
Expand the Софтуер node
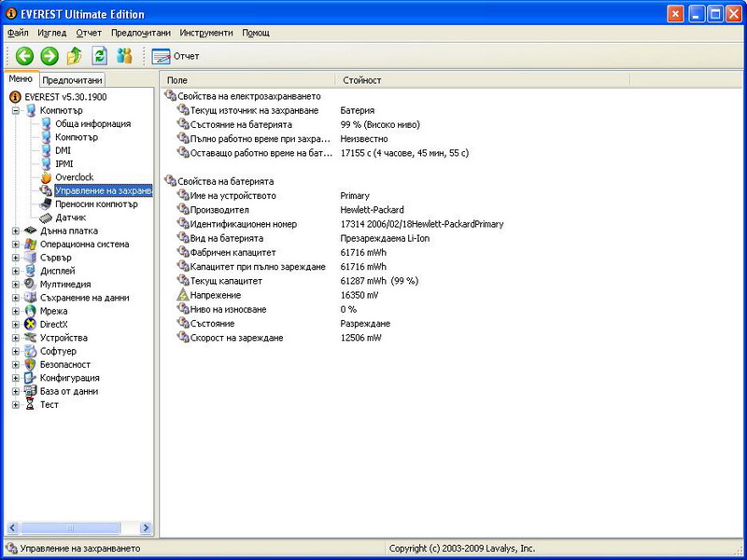(x=16, y=351)
